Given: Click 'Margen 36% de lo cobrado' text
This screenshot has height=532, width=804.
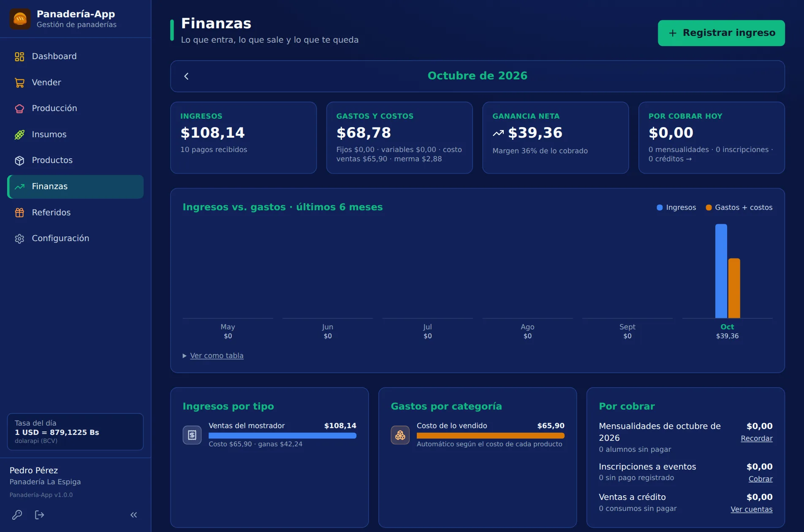Looking at the screenshot, I should 540,151.
